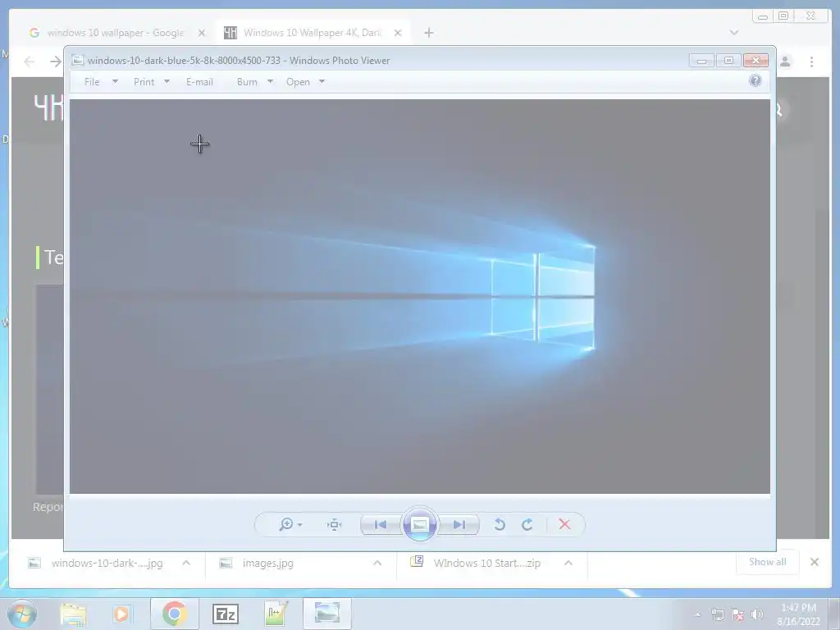Viewport: 840px width, 630px height.
Task: Expand options for windows-10-dark jpg download
Action: tap(186, 563)
